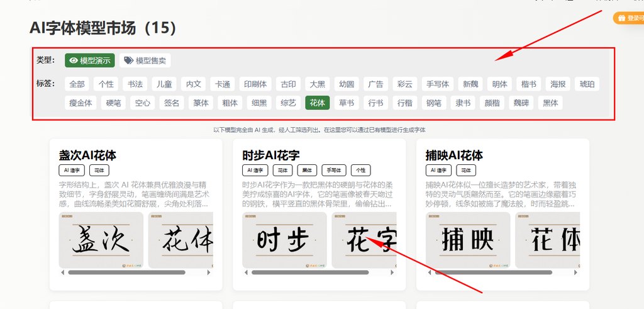Screen dimensions: 644x309
Task: Switch to the 模型售卖 type filter
Action: pos(145,60)
